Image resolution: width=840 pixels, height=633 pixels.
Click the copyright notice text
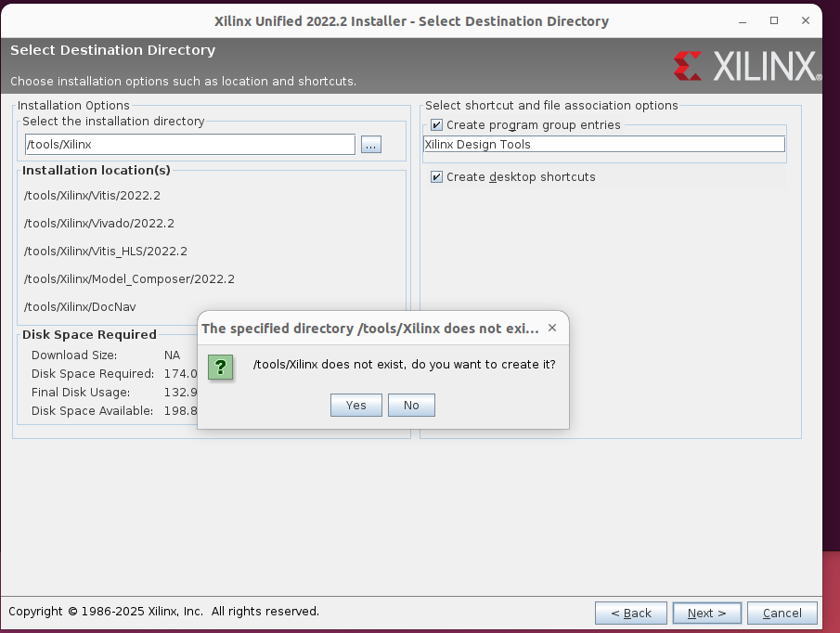[163, 611]
